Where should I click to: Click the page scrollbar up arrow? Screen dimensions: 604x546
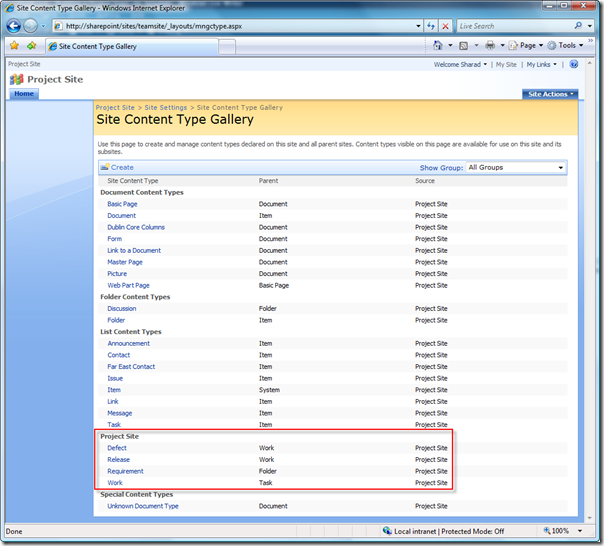tap(589, 62)
